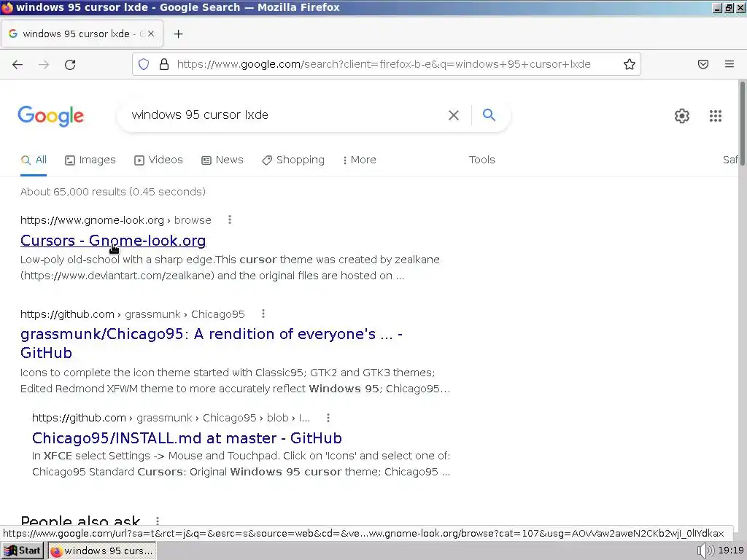Click the gnome-look.org breadcrumb URL
Viewport: 747px width, 560px height.
click(x=115, y=220)
